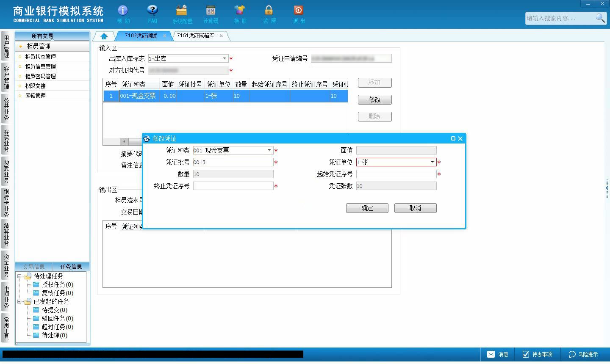This screenshot has height=364, width=610.
Task: Open the 凭证单位 dropdown in the dialog
Action: point(433,162)
